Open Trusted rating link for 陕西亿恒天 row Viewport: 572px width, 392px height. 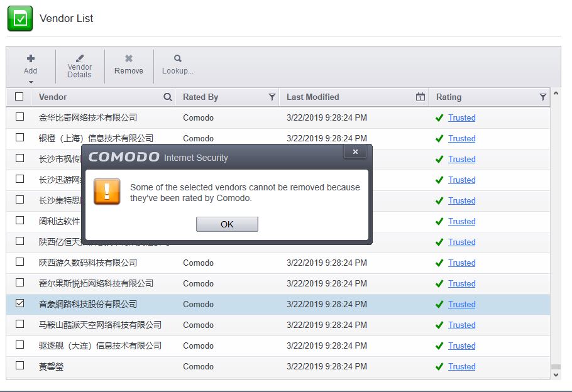click(461, 242)
